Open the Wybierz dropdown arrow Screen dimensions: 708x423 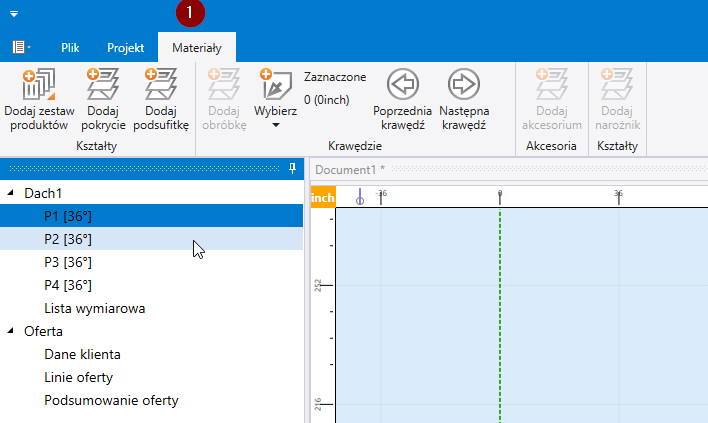tap(275, 125)
